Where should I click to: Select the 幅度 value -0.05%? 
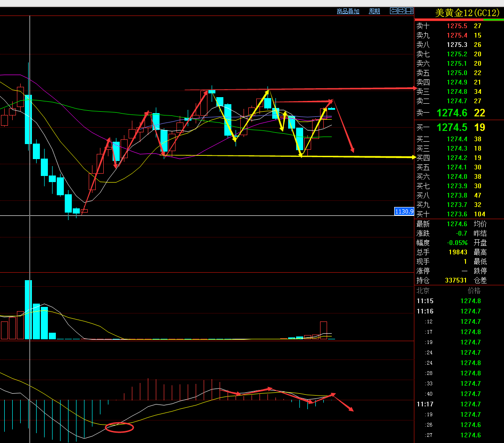tap(457, 243)
